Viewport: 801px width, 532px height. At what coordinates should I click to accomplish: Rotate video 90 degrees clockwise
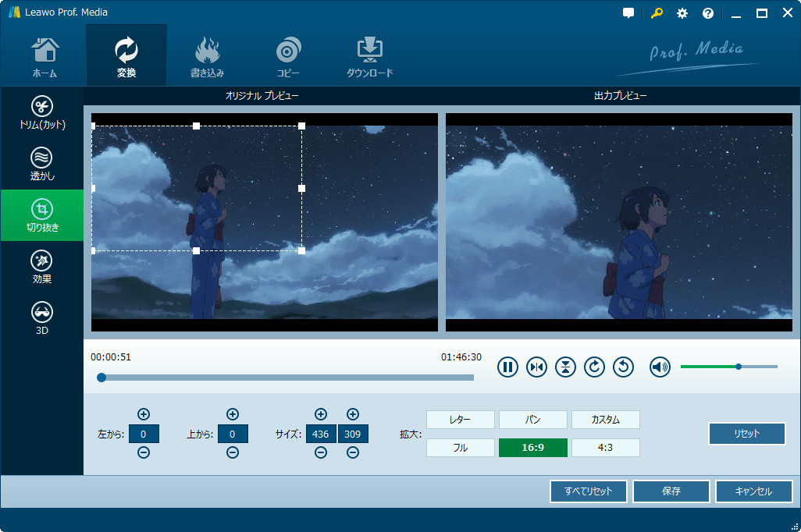click(x=594, y=367)
